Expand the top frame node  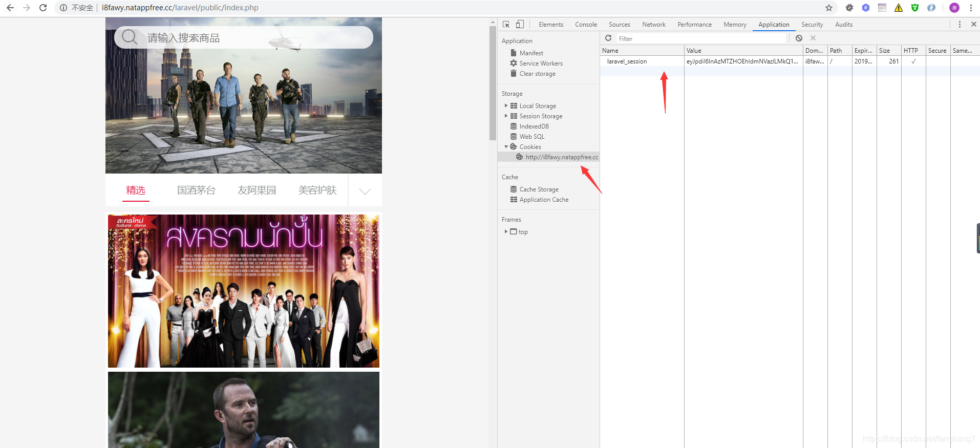click(x=506, y=231)
